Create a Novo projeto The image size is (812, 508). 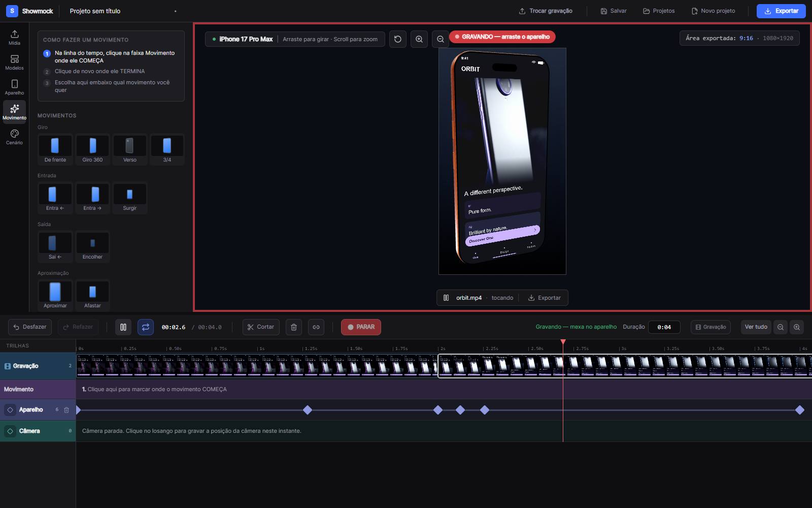(713, 11)
